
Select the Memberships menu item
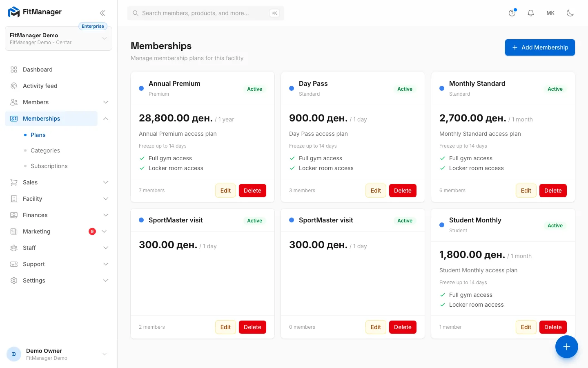pos(51,119)
